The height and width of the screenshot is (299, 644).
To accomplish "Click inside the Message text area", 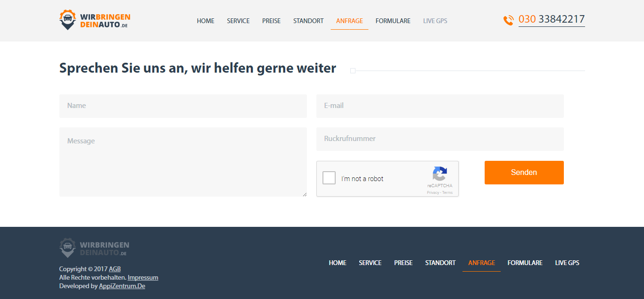I will coord(183,162).
